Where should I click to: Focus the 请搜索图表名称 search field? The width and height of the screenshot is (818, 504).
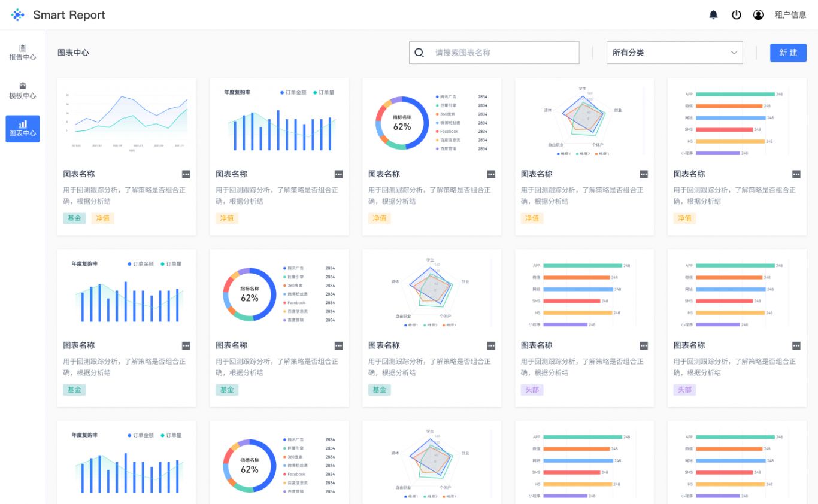[x=494, y=53]
